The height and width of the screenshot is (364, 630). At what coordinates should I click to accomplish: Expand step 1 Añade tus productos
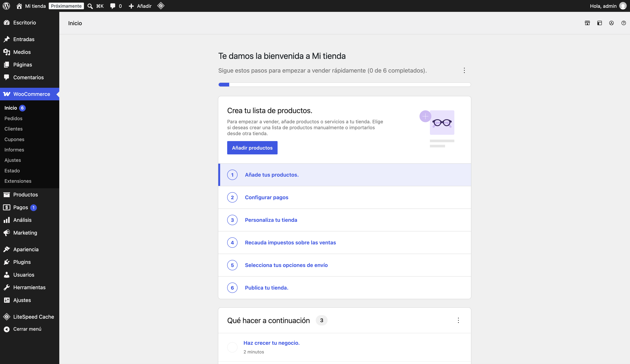pyautogui.click(x=344, y=175)
